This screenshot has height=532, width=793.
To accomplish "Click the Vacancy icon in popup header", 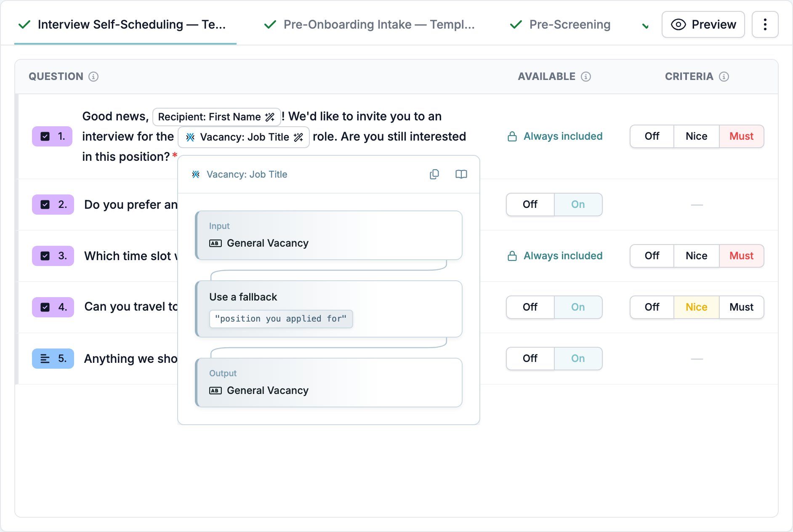I will tap(196, 174).
